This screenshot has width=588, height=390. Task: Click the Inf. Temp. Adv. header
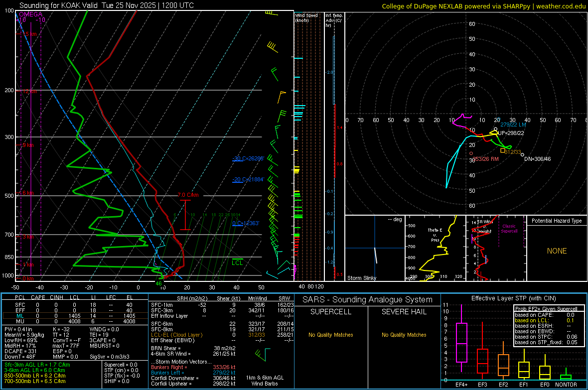click(x=334, y=20)
